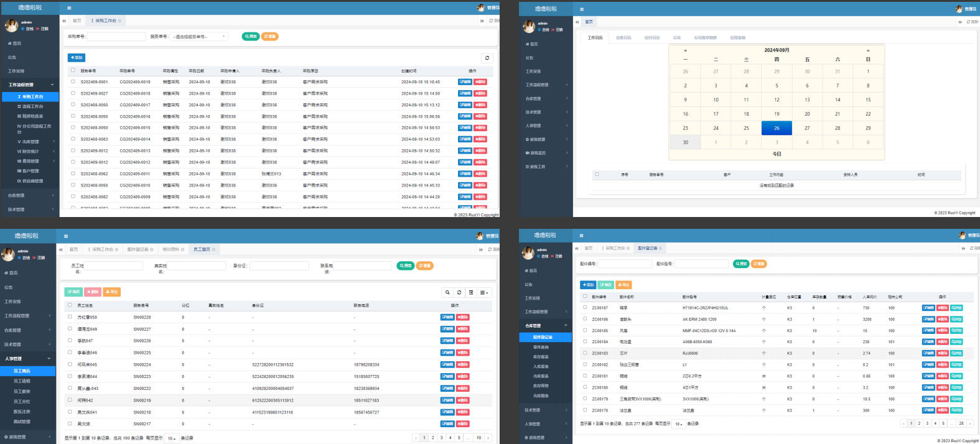Open the columns grid dropdown in employee toolbar
The height and width of the screenshot is (444, 980).
coord(485,292)
